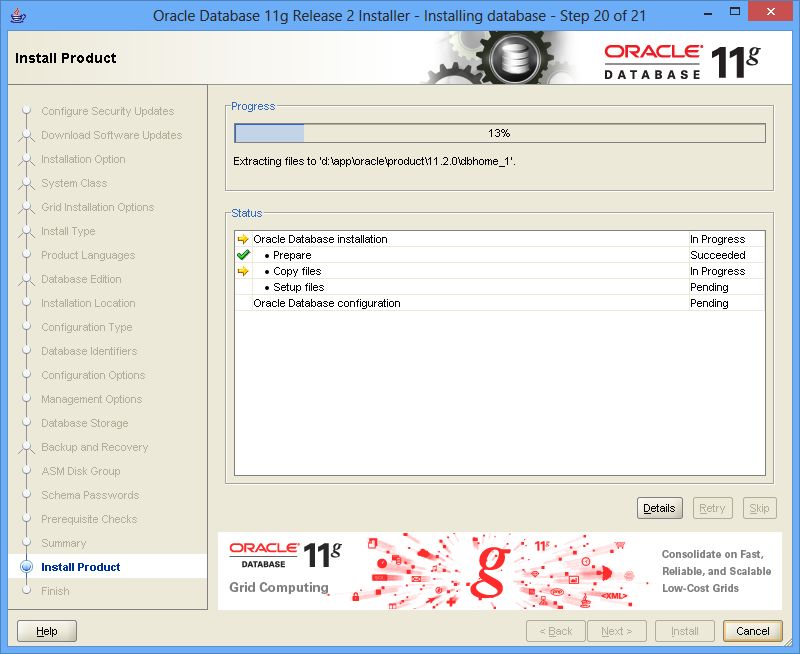This screenshot has height=654, width=800.
Task: Select Database Identifiers step
Action: (89, 351)
